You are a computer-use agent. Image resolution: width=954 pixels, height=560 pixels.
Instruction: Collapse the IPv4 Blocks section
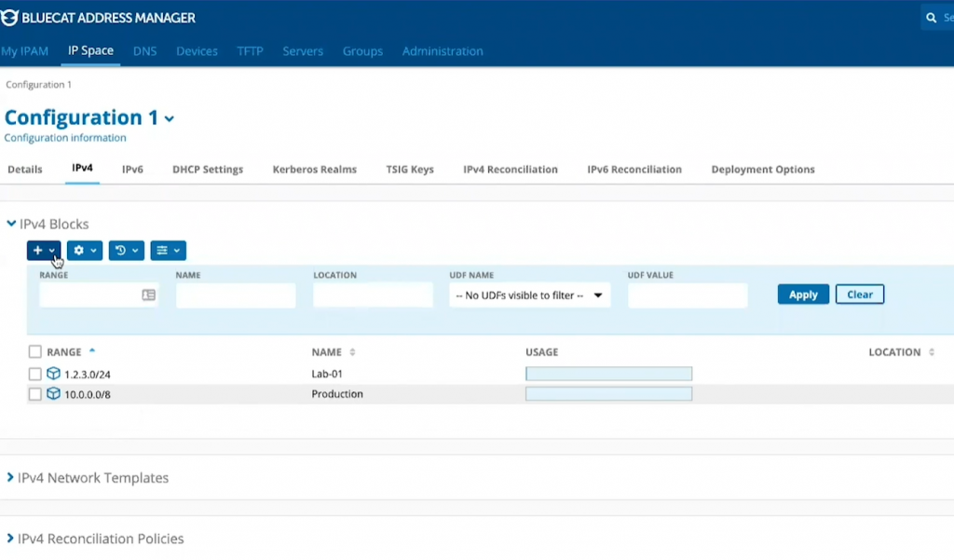pos(11,224)
